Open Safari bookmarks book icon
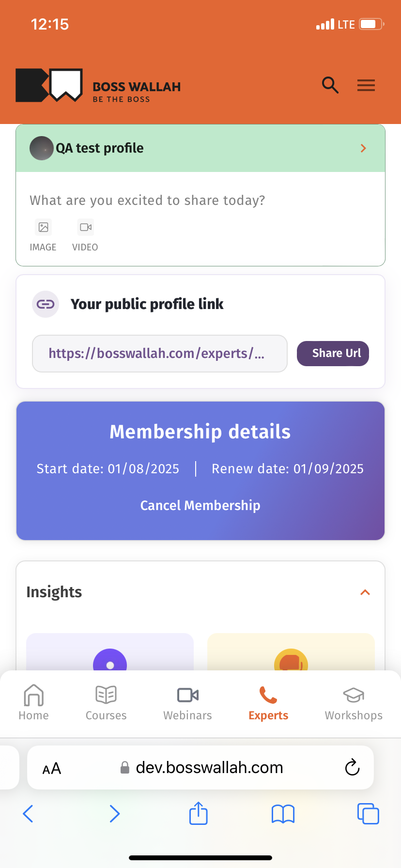 283,814
